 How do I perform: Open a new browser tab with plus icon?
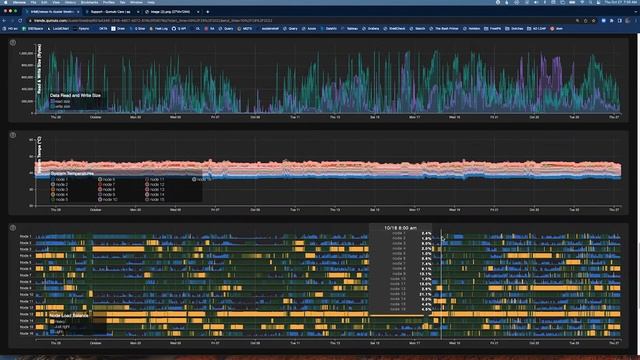pos(207,12)
